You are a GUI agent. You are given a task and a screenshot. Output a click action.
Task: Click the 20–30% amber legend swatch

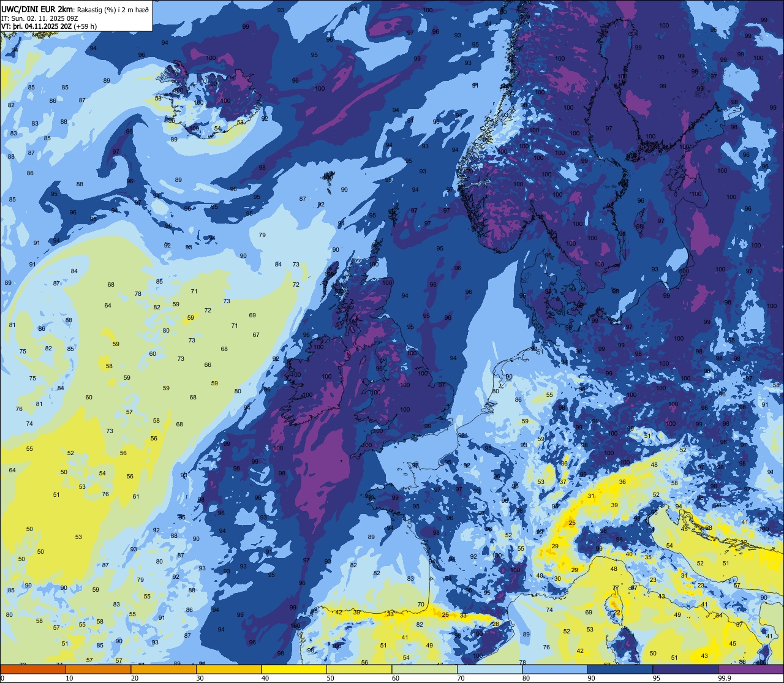click(x=164, y=670)
